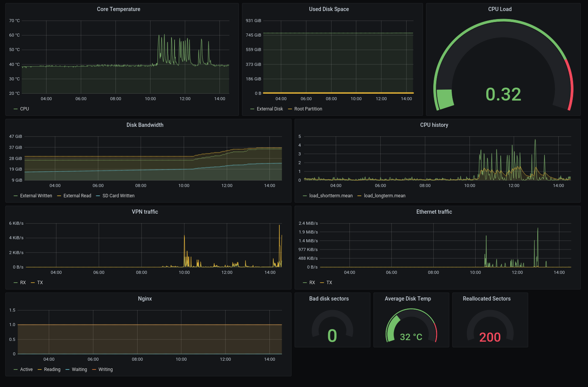Open the Ethernet traffic panel menu
The height and width of the screenshot is (387, 588).
[x=434, y=212]
